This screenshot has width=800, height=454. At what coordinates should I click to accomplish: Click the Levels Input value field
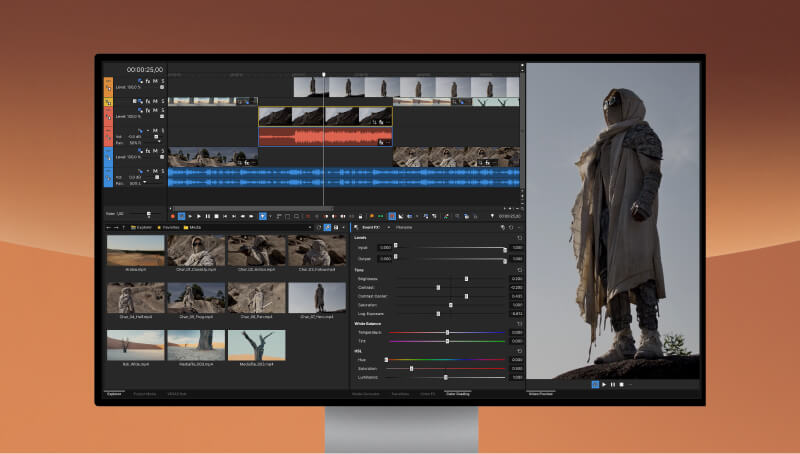[x=385, y=247]
